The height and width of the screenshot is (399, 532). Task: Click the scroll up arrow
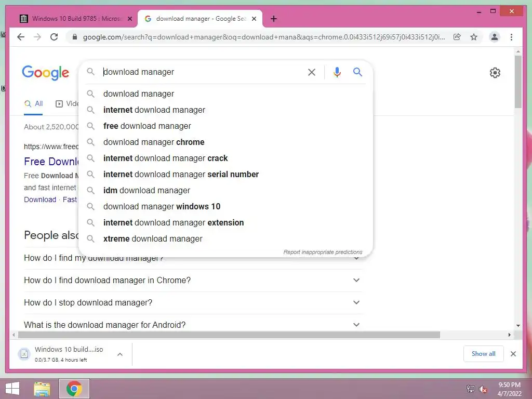coord(518,51)
